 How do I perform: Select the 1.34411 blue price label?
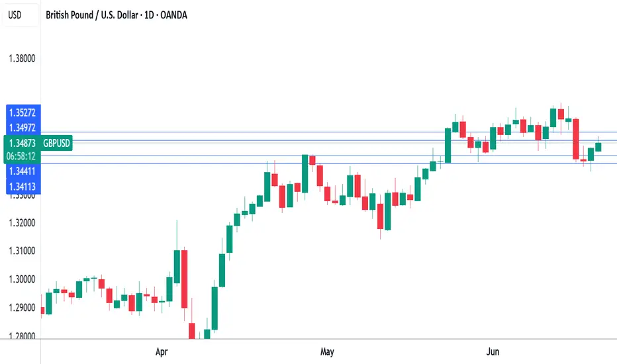23,171
